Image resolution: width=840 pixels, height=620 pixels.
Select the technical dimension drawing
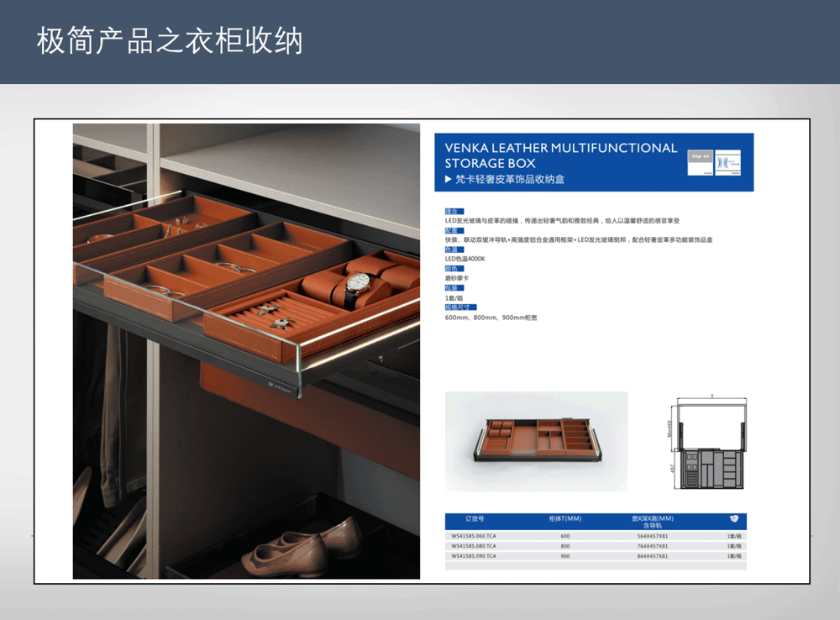[709, 445]
